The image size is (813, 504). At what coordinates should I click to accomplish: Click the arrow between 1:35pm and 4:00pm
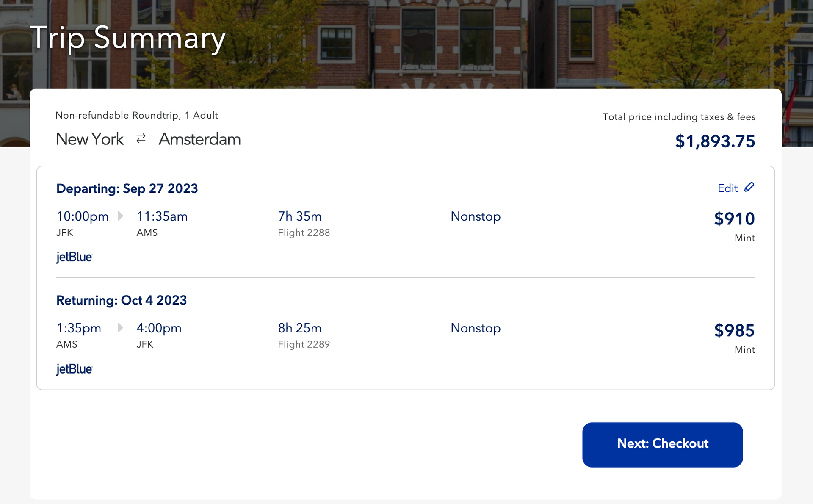120,327
